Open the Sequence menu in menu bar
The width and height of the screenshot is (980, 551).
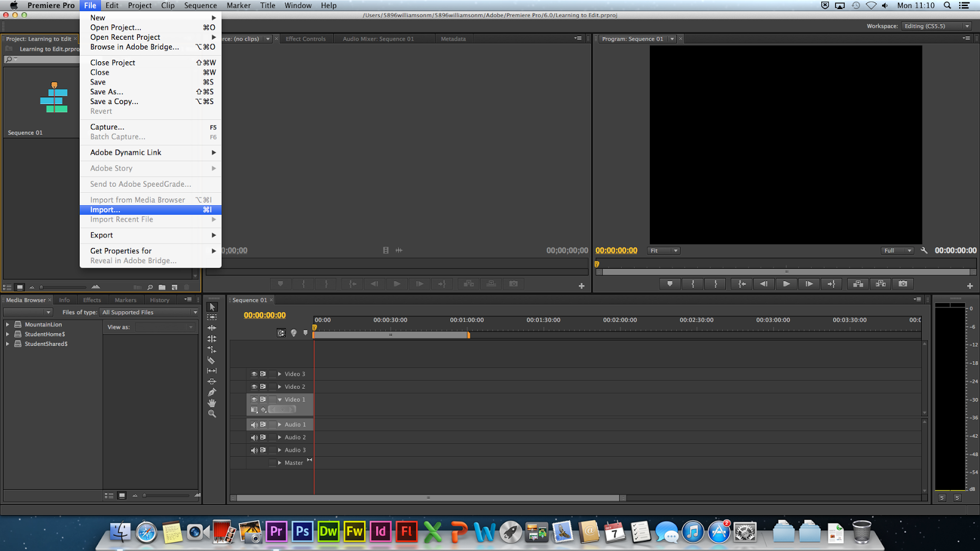(x=200, y=6)
